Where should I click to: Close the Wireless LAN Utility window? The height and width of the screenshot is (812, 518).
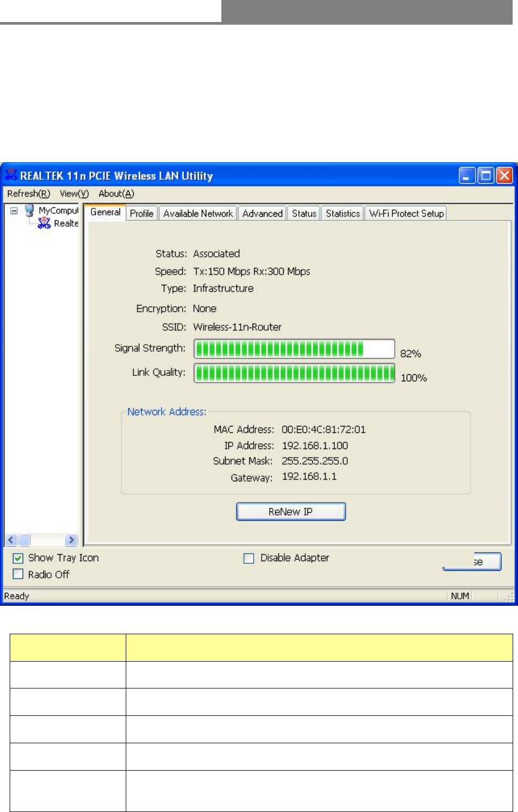click(x=504, y=176)
